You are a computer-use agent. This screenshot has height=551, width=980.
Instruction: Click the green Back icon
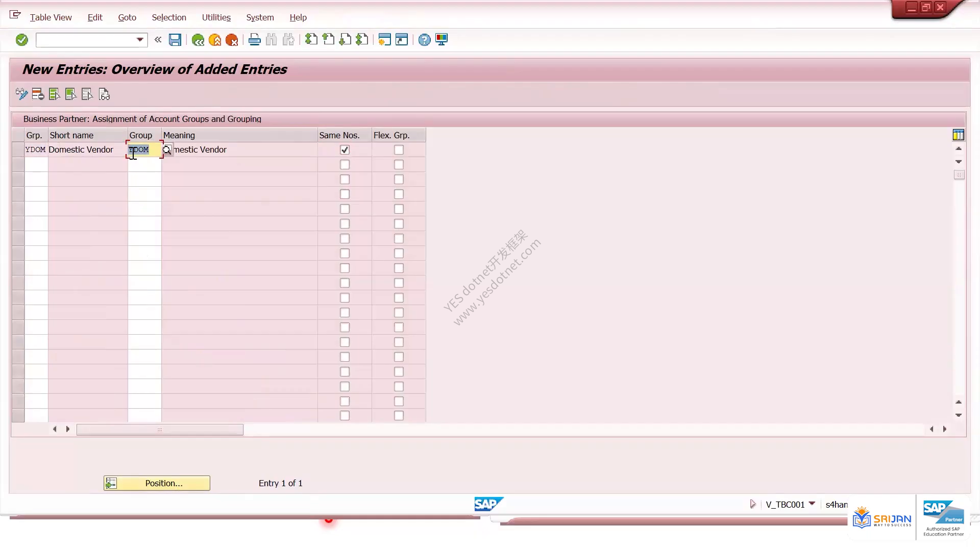point(198,40)
